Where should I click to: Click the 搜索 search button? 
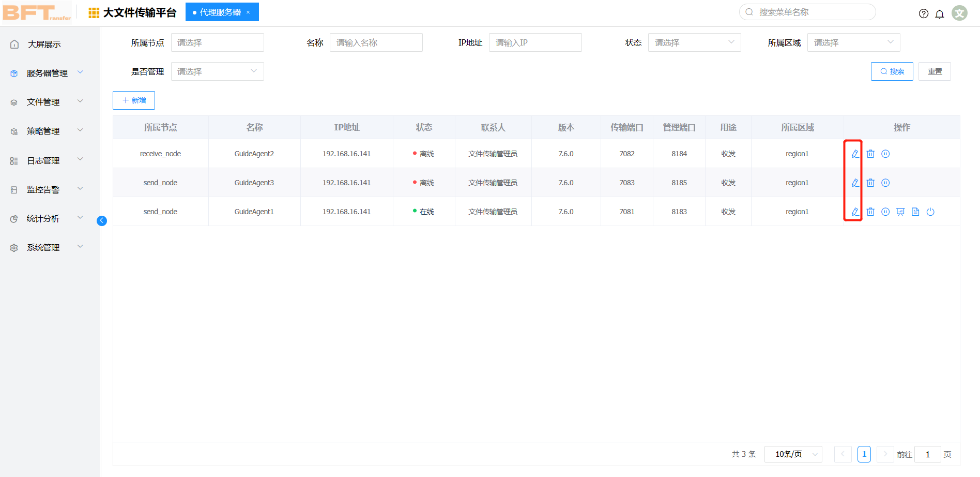pos(892,71)
